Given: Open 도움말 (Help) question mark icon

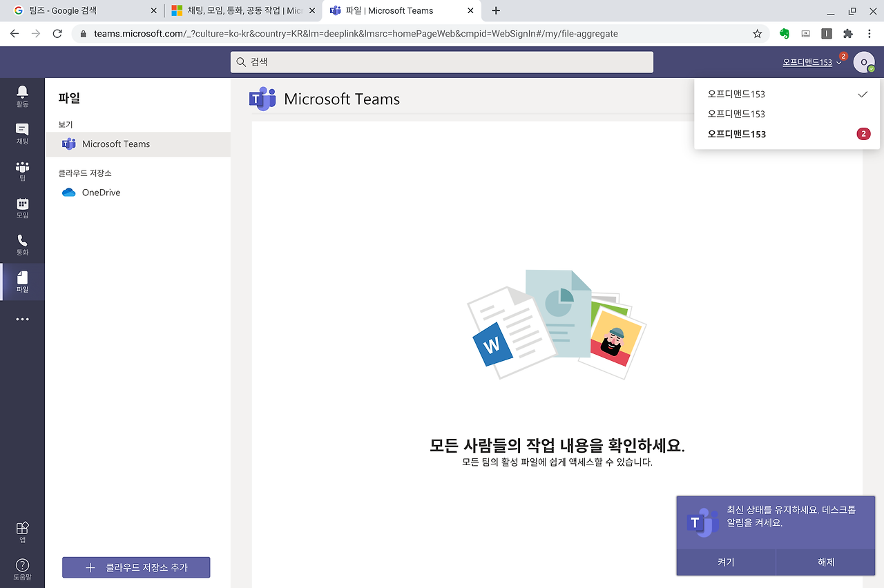Looking at the screenshot, I should pyautogui.click(x=22, y=569).
